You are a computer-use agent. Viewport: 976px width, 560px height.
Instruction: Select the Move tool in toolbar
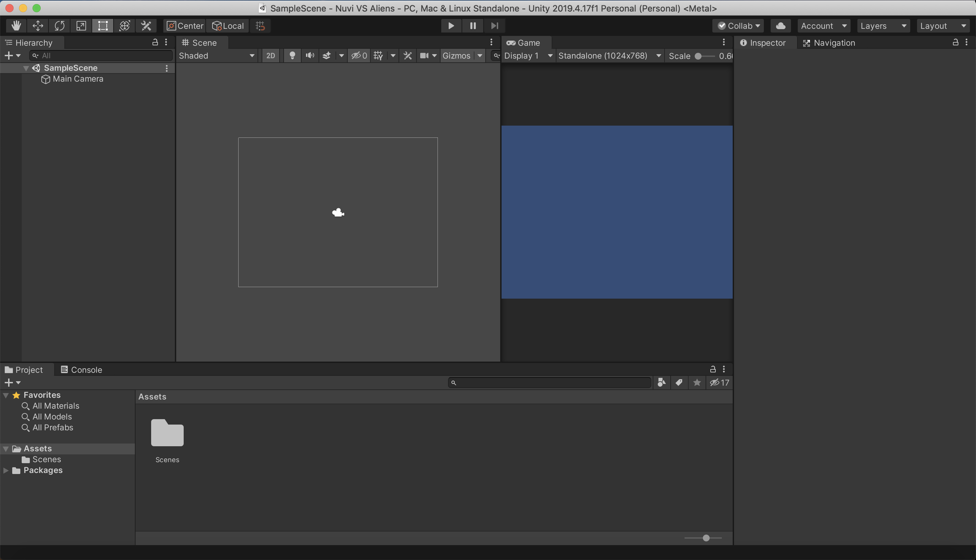coord(38,25)
